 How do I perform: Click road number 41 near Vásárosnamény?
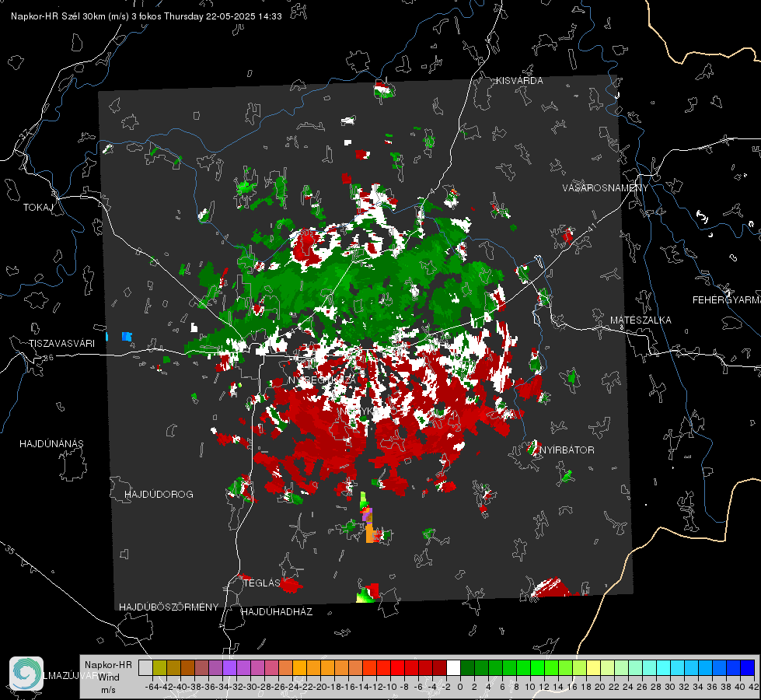(x=592, y=227)
